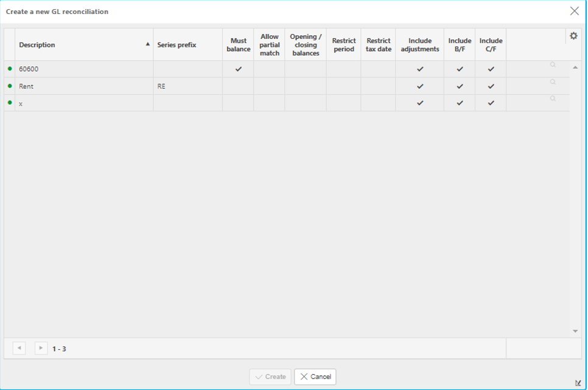Click the green status dot for Rent
This screenshot has width=588, height=390.
10,86
